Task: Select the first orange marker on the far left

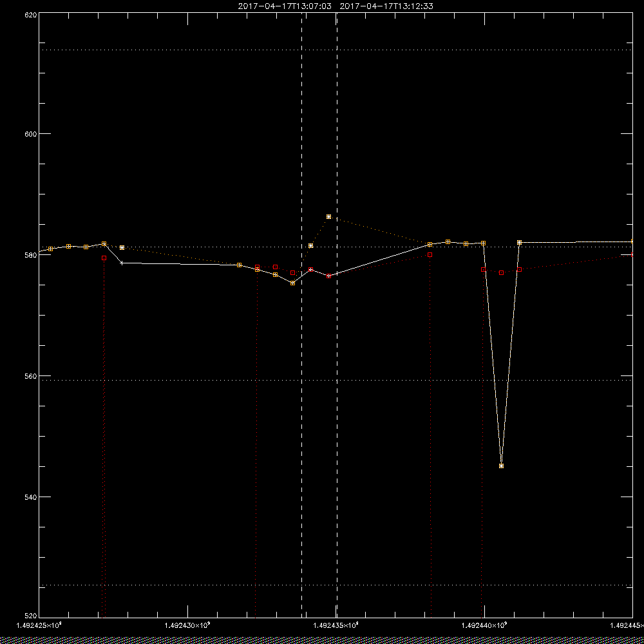Action: 50,249
